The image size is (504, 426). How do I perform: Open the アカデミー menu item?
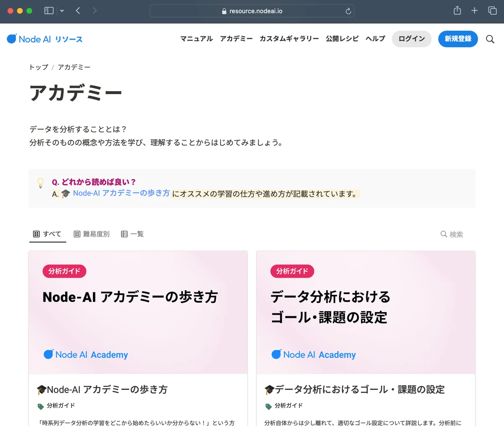click(x=236, y=39)
